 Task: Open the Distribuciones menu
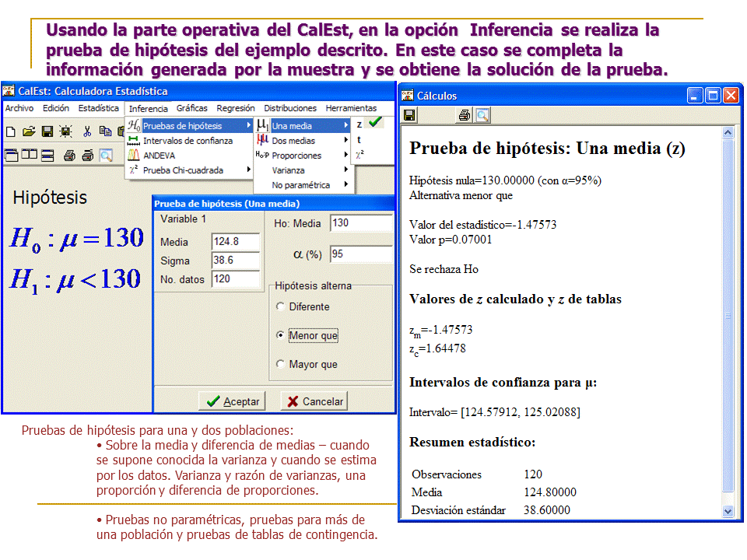pyautogui.click(x=289, y=108)
